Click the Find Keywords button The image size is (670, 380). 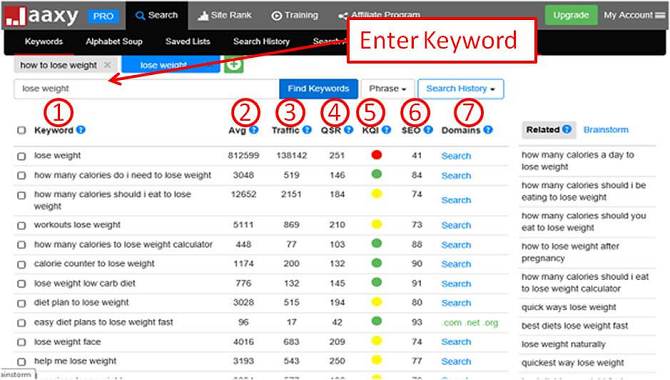(x=318, y=88)
